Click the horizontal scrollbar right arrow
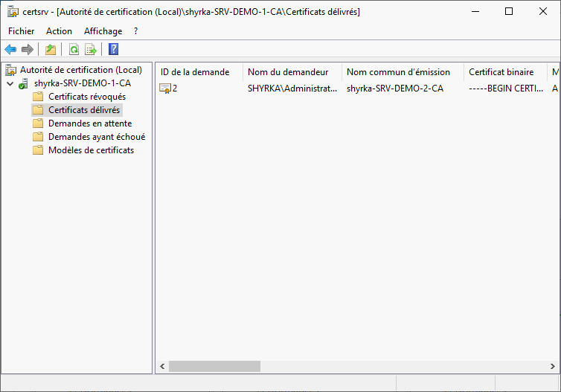561x392 pixels. coord(553,366)
